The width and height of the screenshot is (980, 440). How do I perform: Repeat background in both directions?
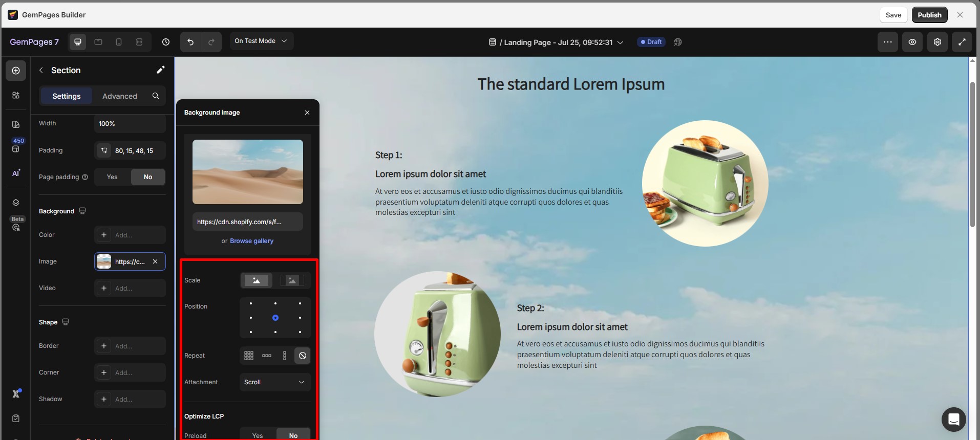(x=249, y=356)
